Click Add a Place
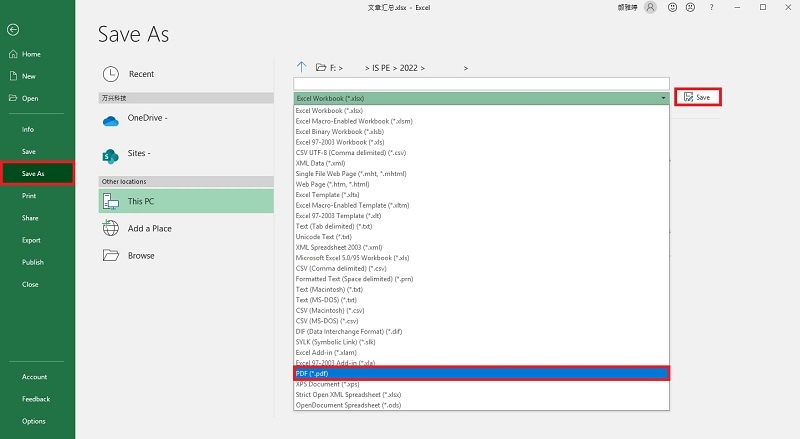The height and width of the screenshot is (439, 800). pos(186,228)
